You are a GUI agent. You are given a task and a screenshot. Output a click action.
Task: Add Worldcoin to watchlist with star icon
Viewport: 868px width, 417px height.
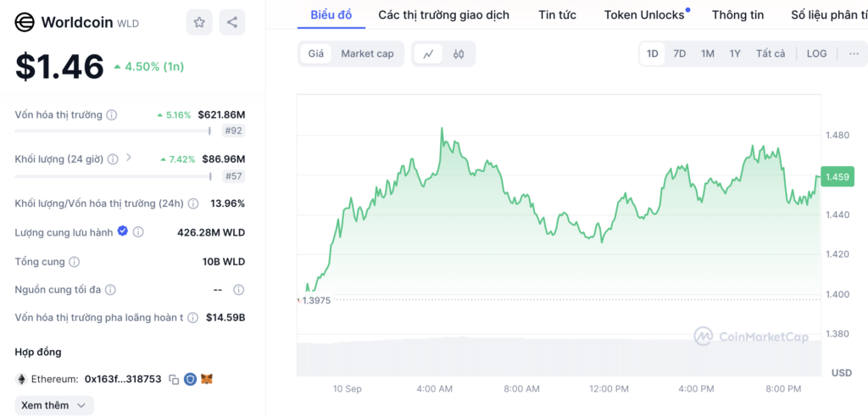tap(198, 23)
